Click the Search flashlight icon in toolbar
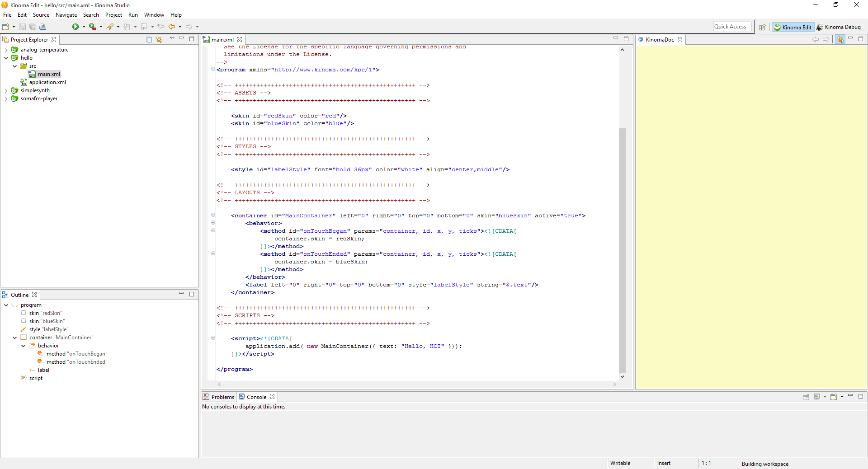This screenshot has width=868, height=469. (x=110, y=27)
